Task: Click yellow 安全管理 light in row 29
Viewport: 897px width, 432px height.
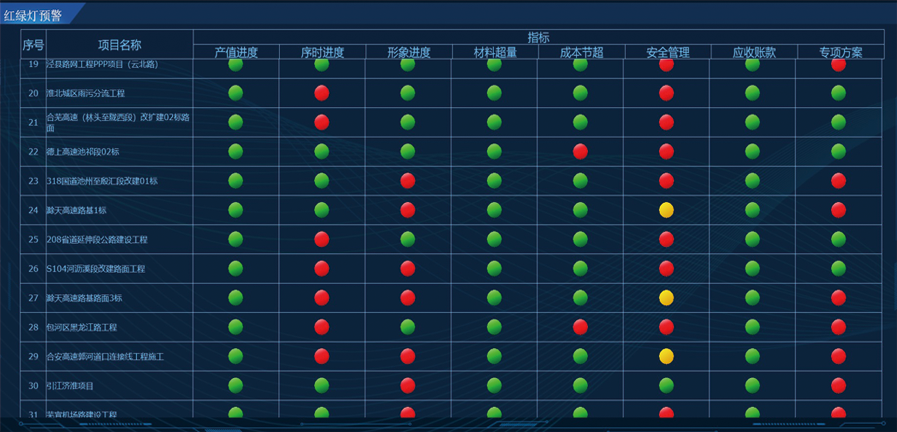Action: pyautogui.click(x=666, y=356)
